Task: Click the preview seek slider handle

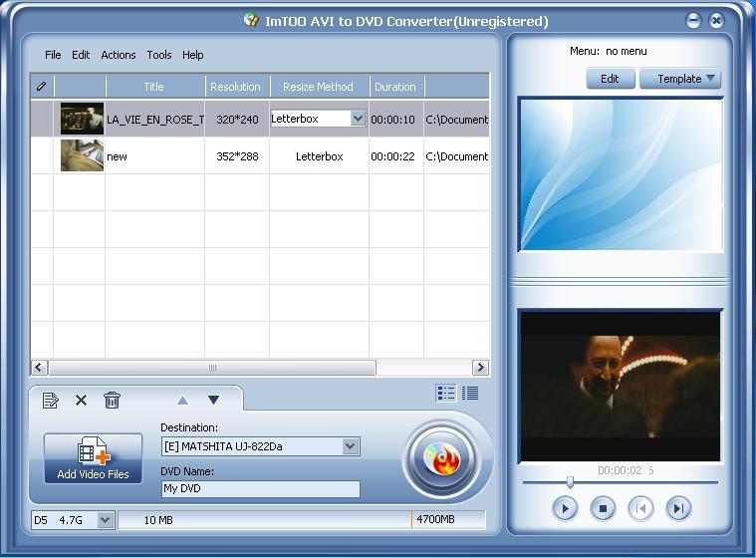Action: point(570,482)
